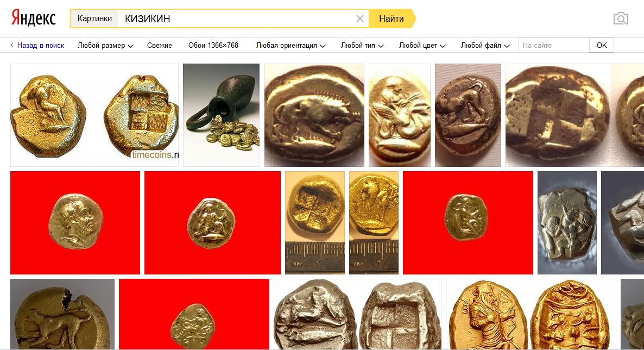
Task: Open the black jug with coins thumbnail
Action: [222, 115]
